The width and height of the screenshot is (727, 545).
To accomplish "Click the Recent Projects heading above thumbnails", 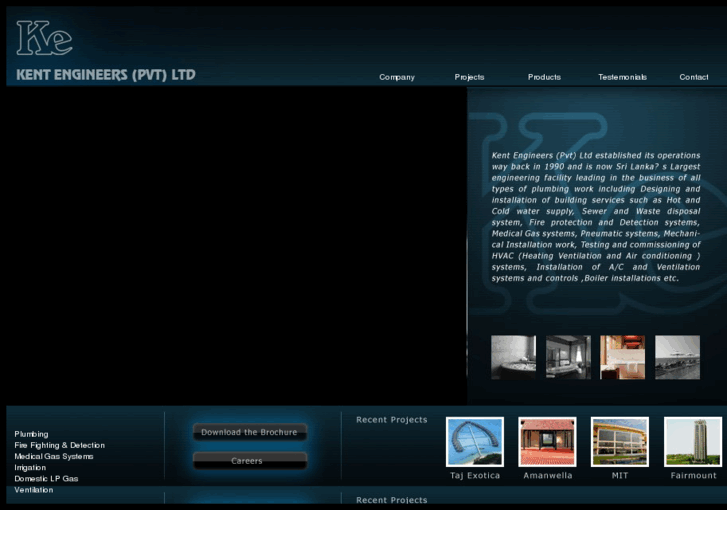I will click(392, 420).
